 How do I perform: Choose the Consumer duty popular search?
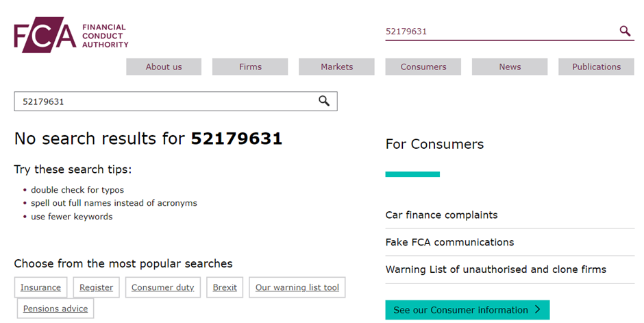(x=162, y=287)
